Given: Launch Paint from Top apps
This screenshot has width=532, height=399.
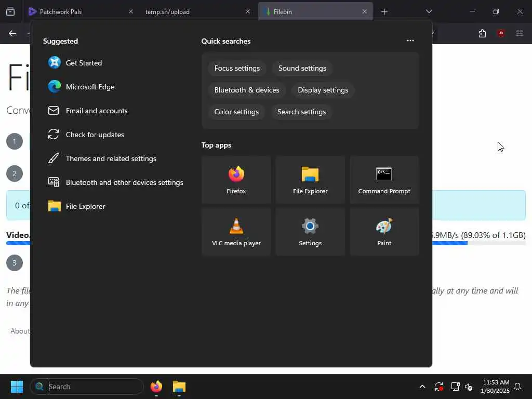Looking at the screenshot, I should [x=384, y=232].
